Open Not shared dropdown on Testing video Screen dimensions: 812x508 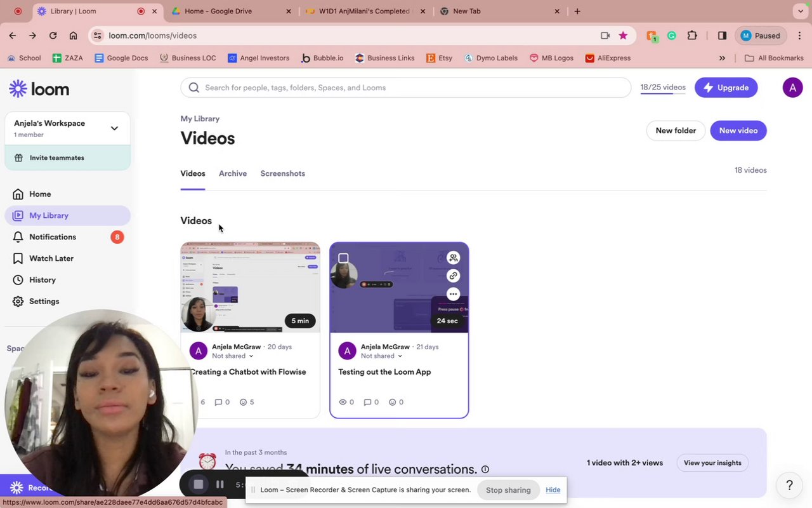click(x=381, y=356)
